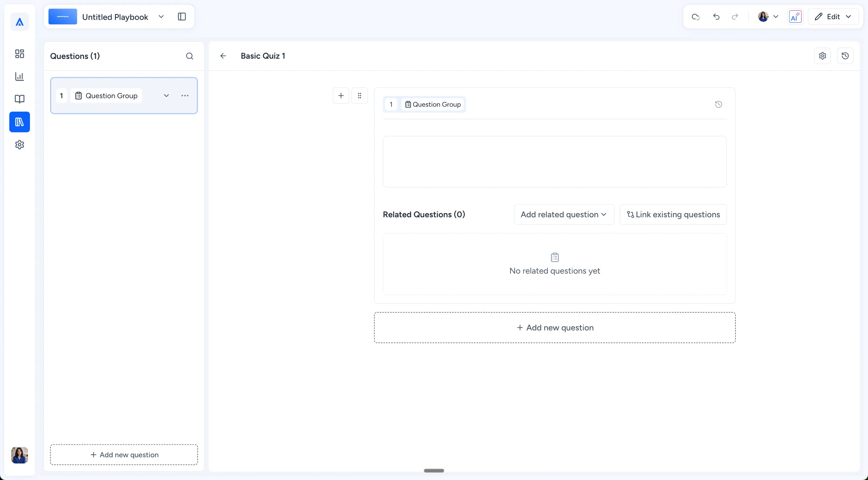Click the dashed Add new question area
Screen dimensions: 868x480
point(555,328)
